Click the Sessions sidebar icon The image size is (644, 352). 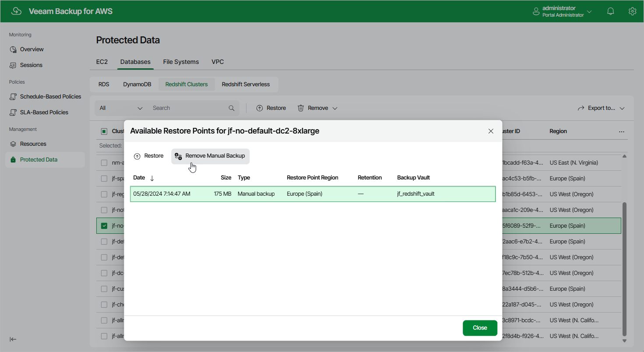13,65
